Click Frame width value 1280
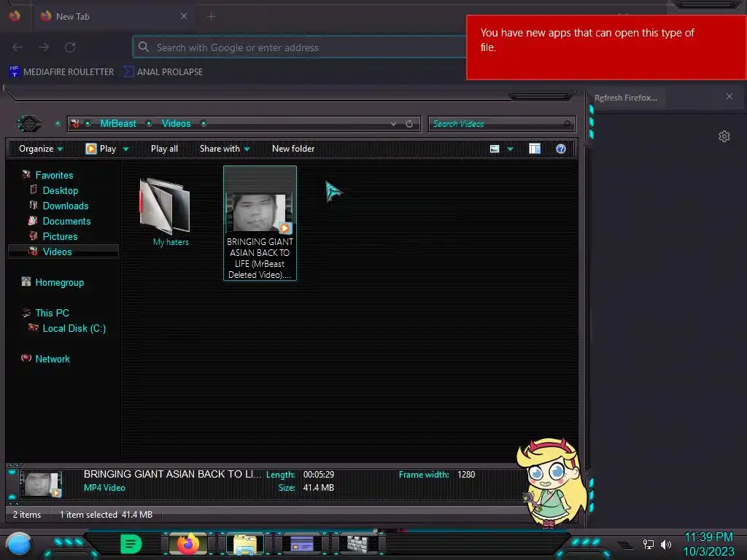 466,475
